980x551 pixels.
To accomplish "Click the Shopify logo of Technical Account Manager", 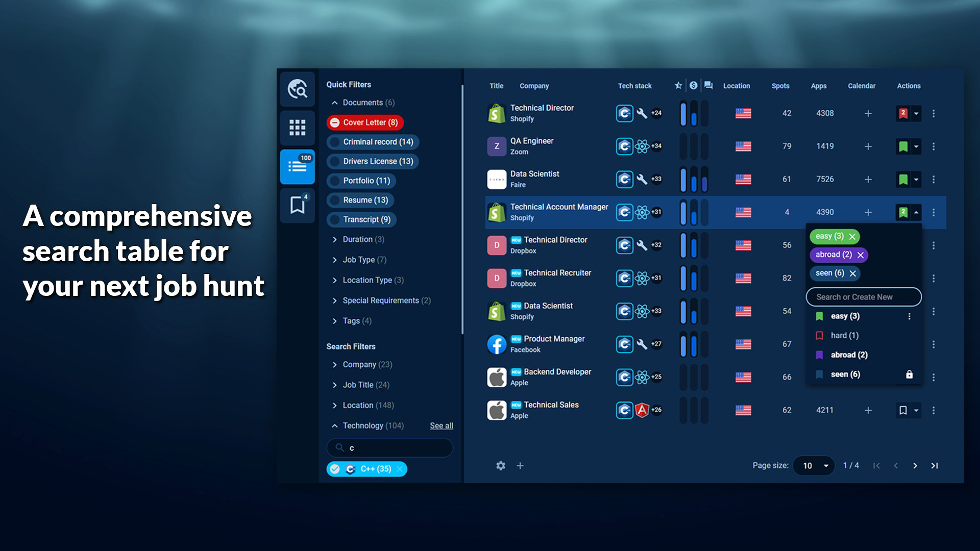I will coord(497,212).
